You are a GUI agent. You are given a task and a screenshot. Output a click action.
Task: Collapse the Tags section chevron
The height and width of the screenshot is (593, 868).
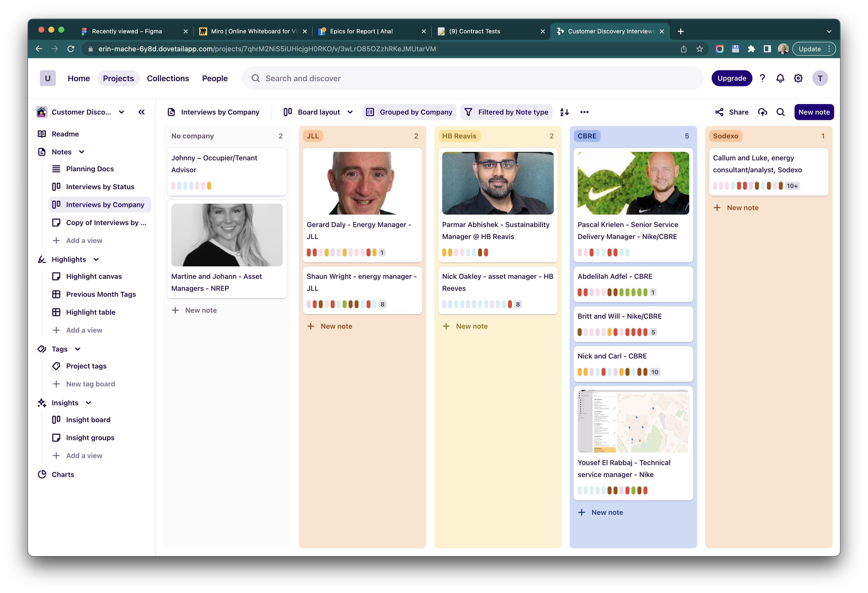(78, 349)
